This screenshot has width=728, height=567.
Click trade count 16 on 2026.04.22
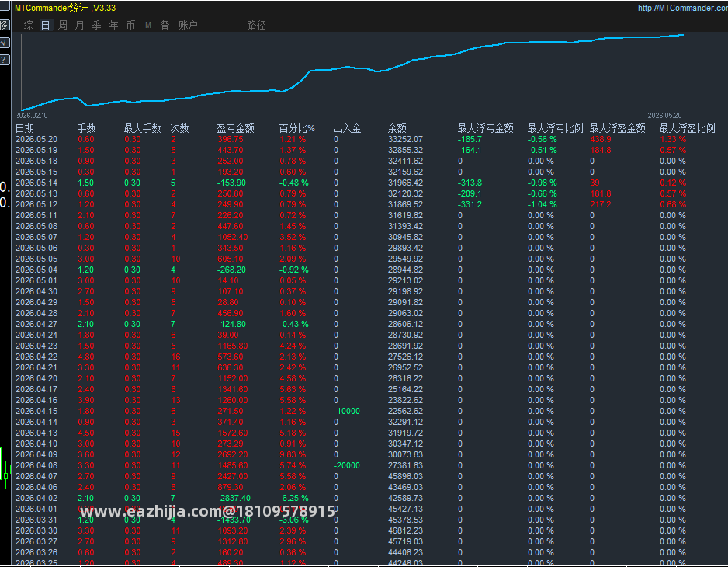tap(175, 357)
